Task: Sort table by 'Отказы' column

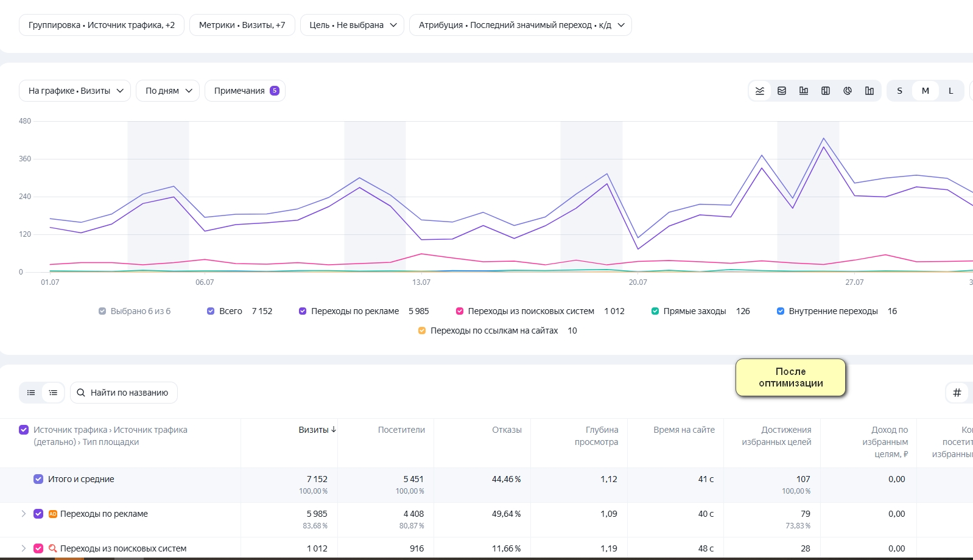Action: (x=507, y=430)
